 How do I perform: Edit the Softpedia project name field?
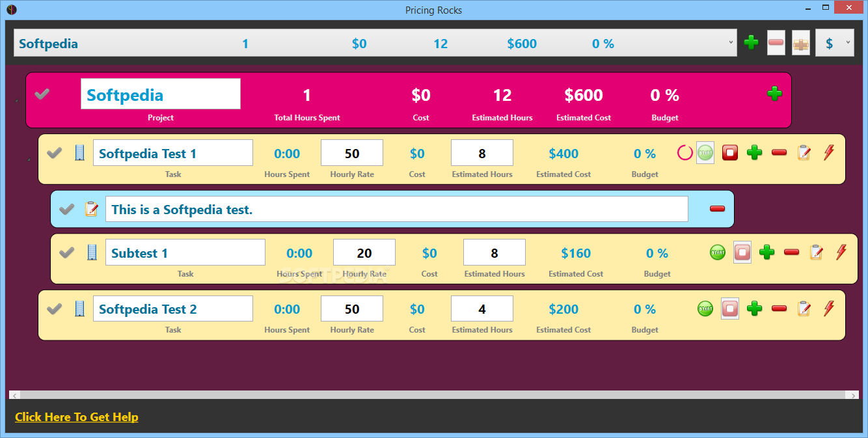[161, 94]
